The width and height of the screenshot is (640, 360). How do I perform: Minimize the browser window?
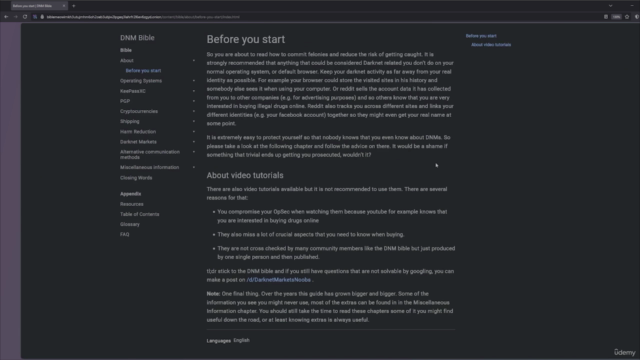pyautogui.click(x=632, y=6)
